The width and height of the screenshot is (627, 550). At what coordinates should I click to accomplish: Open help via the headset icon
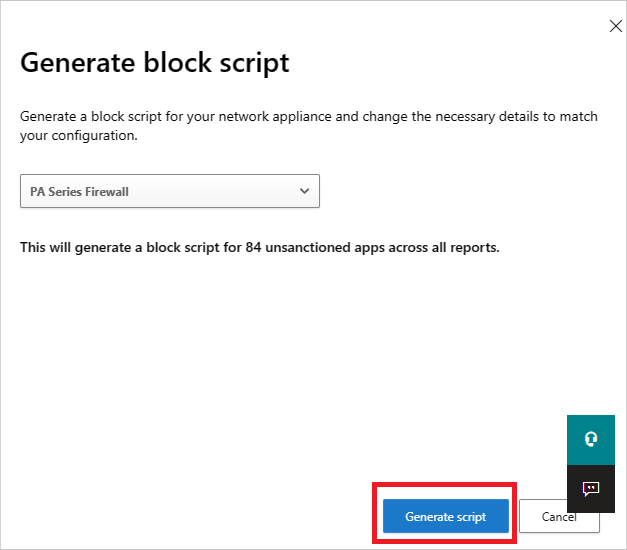click(x=590, y=439)
